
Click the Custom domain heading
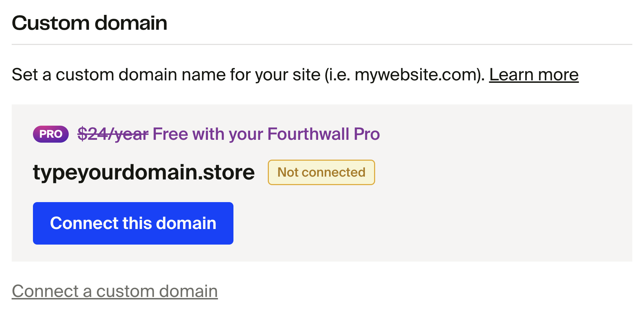[89, 23]
